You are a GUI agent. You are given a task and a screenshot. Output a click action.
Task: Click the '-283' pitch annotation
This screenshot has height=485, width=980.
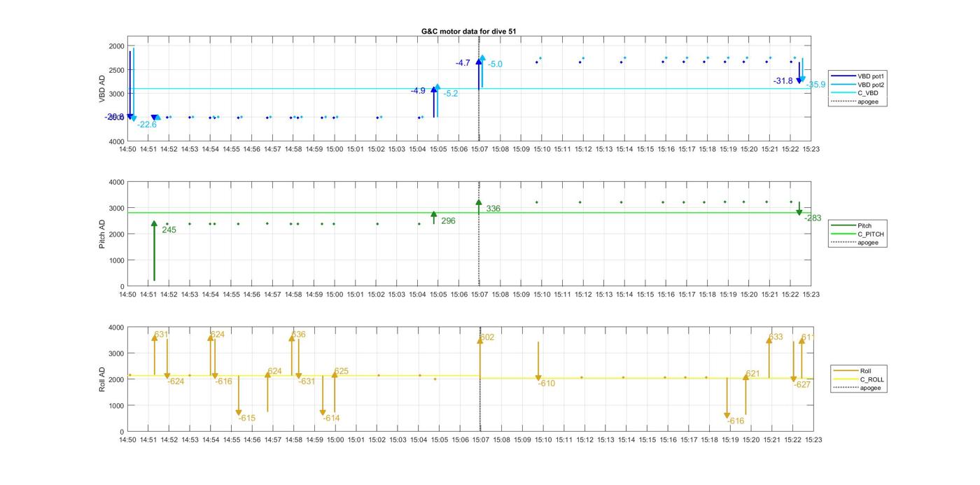[813, 218]
